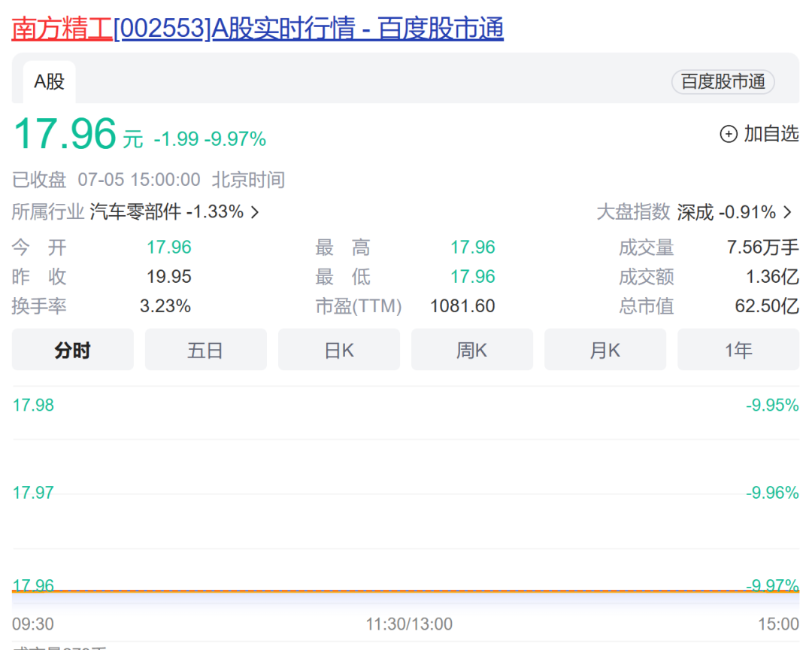Click the 11:30/13:00 time axis label
Screen dimensions: 812x650
click(409, 624)
